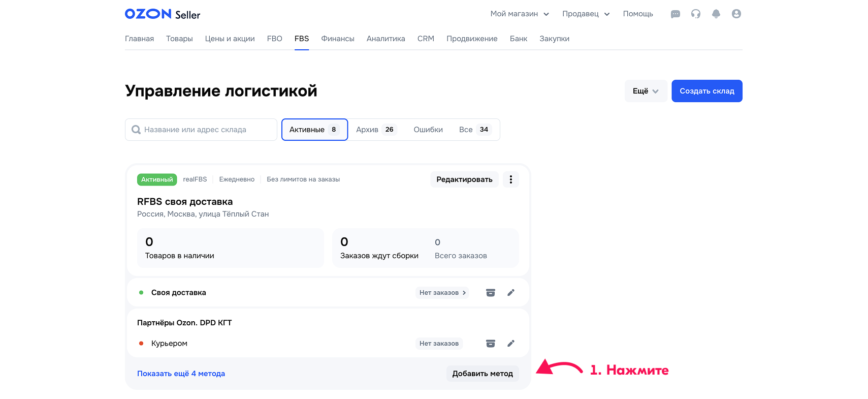Click the Редактировать button
Viewport: 868px width, 399px height.
tap(465, 179)
